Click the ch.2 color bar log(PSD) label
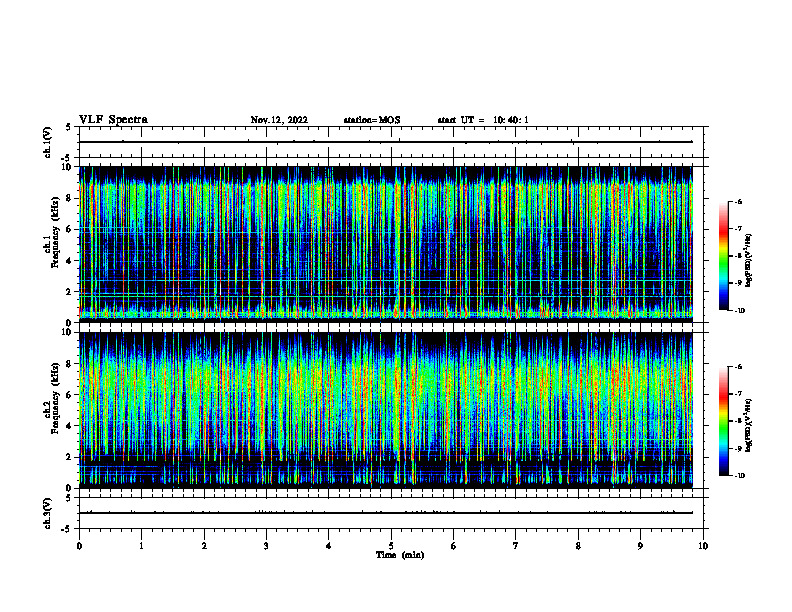The width and height of the screenshot is (792, 612). pyautogui.click(x=749, y=425)
